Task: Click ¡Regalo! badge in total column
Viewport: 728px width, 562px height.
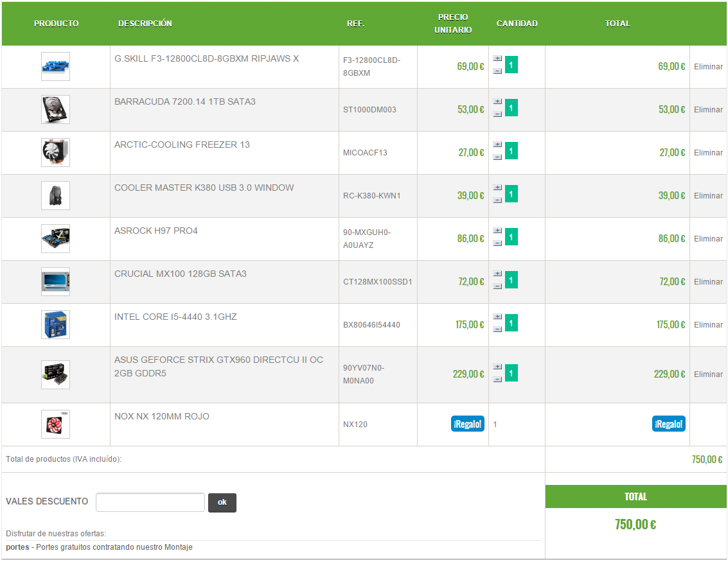Action: (669, 424)
